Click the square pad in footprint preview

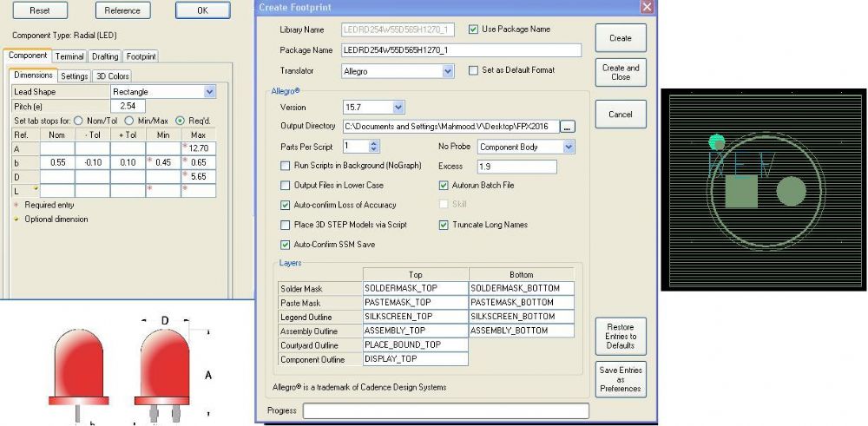tap(740, 191)
